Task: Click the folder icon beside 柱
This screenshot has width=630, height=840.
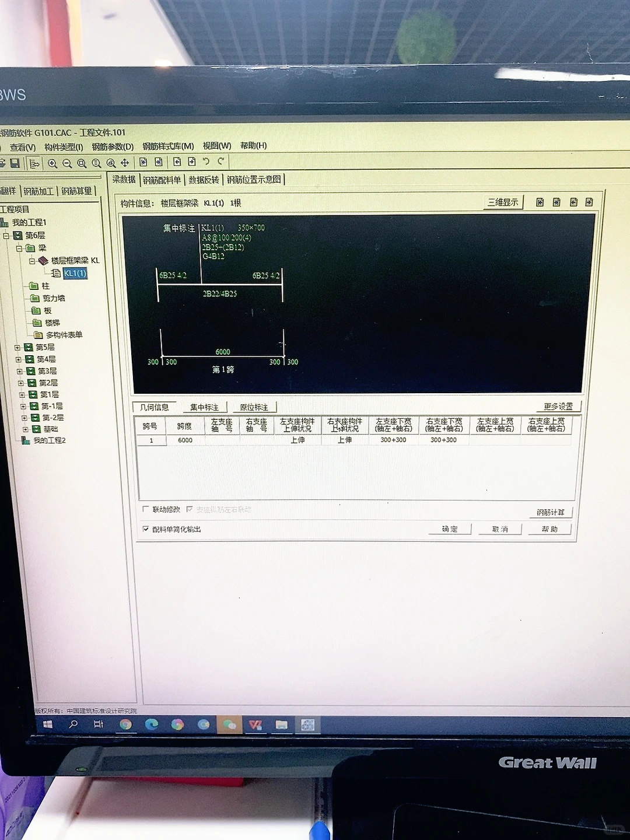Action: [x=34, y=286]
